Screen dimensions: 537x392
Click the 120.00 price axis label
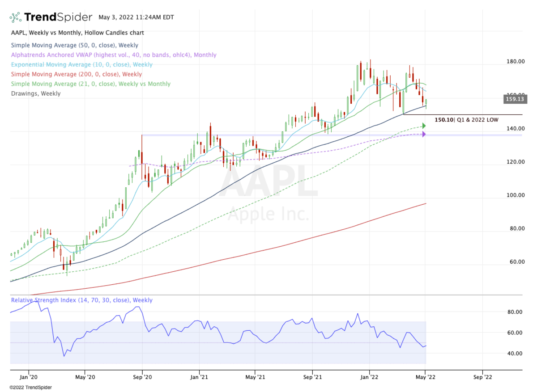(x=516, y=162)
